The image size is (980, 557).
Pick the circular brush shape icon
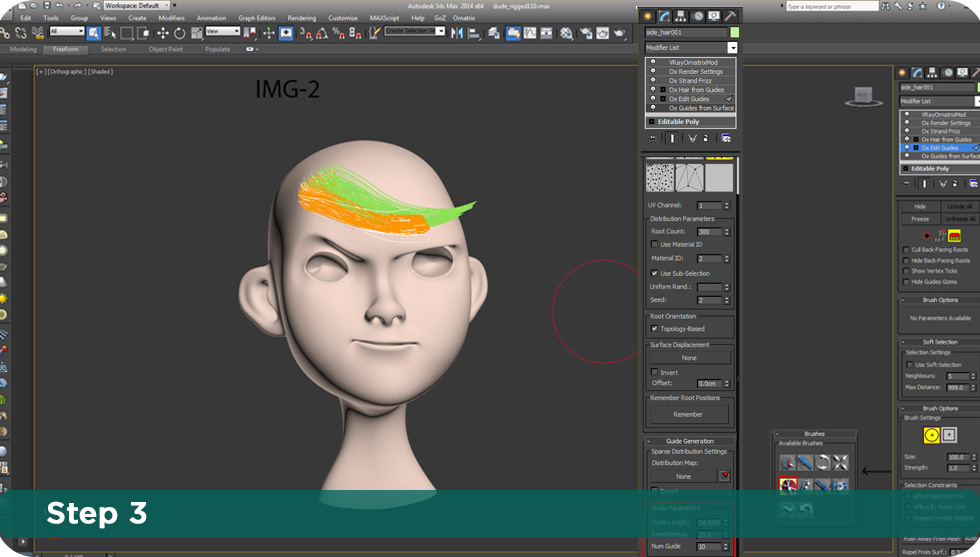(x=932, y=435)
